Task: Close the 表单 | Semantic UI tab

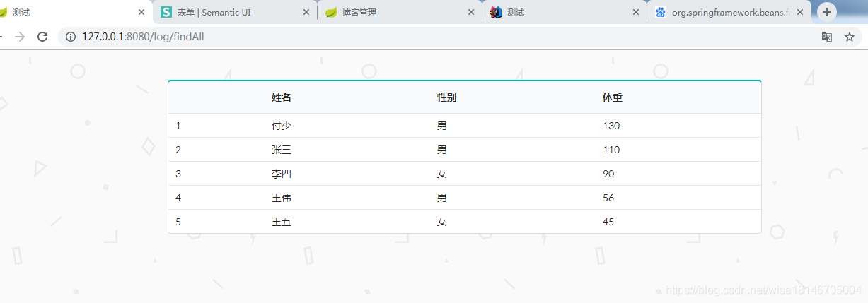Action: click(306, 13)
